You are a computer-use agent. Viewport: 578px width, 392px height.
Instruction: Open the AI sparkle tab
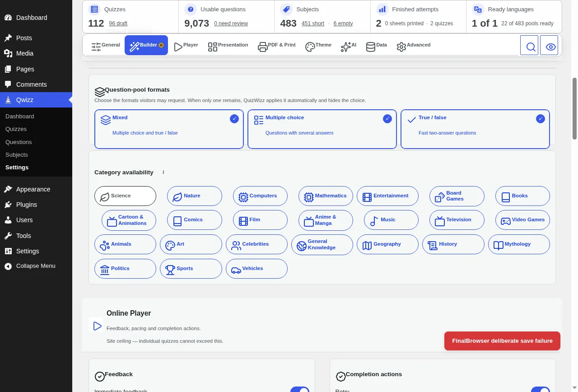[348, 45]
